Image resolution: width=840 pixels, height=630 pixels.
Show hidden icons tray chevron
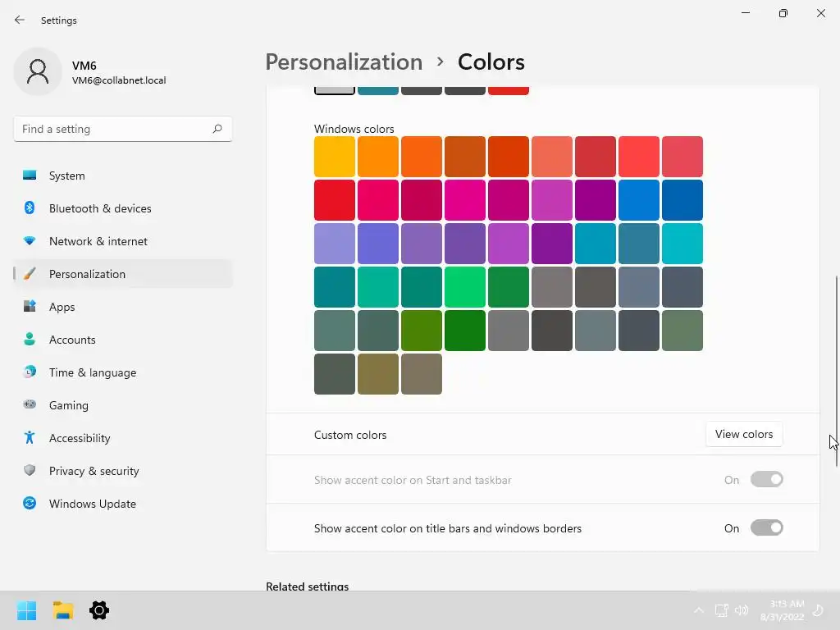click(699, 610)
